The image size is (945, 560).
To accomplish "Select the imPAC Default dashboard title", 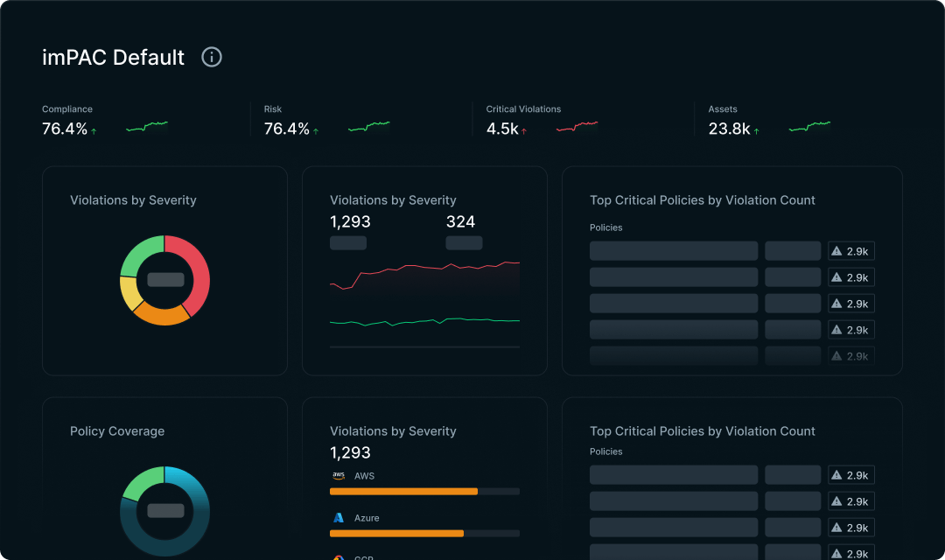I will 113,57.
